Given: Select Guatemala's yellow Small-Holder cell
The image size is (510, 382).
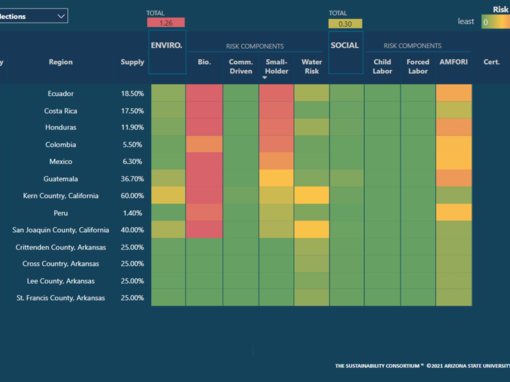Looking at the screenshot, I should click(x=276, y=178).
